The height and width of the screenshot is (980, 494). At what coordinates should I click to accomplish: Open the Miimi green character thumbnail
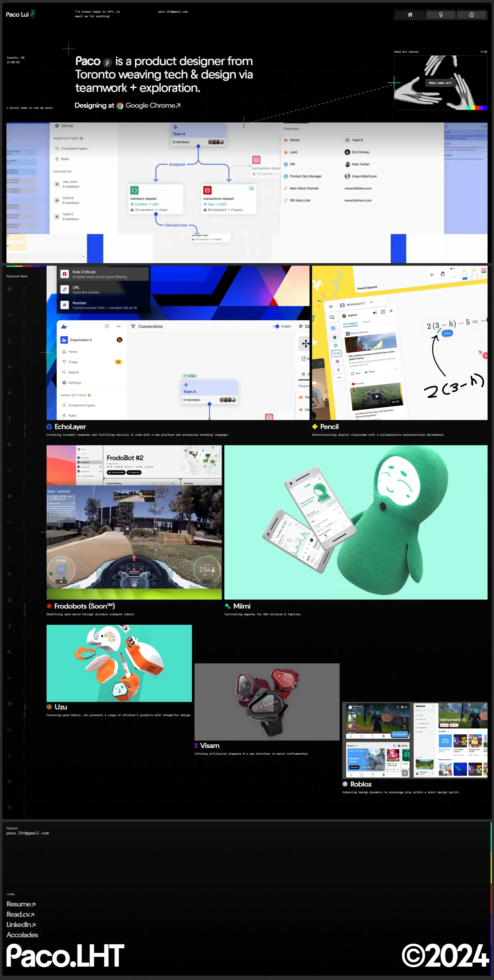(x=356, y=522)
